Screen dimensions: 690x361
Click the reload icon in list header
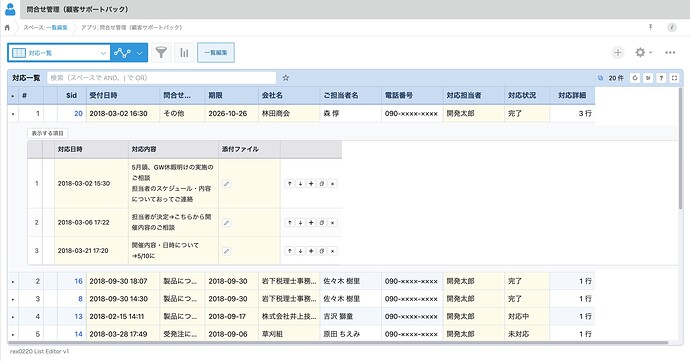[x=635, y=78]
